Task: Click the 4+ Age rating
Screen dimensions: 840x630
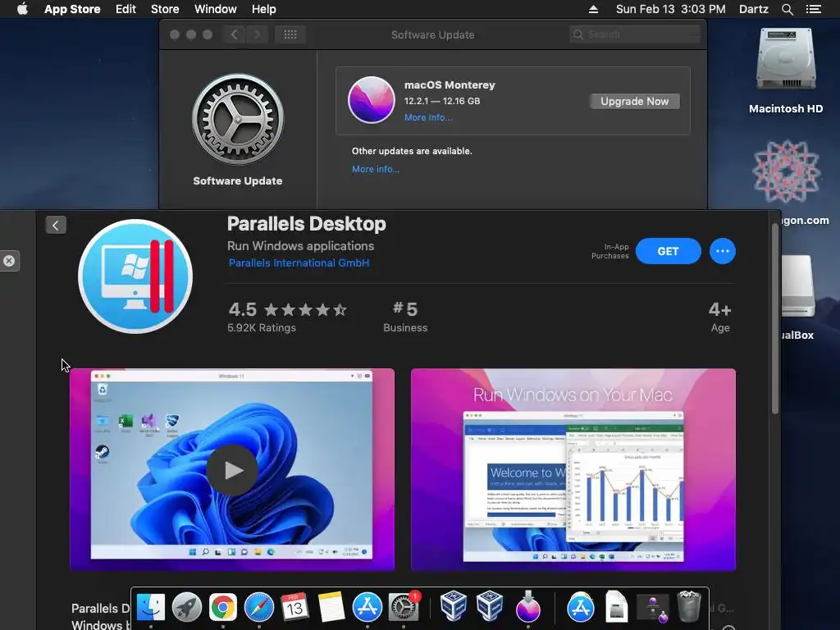Action: (x=720, y=316)
